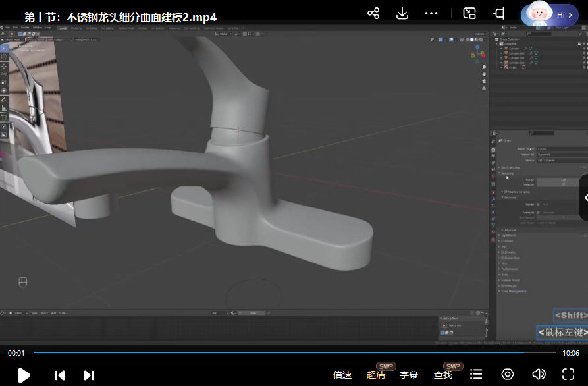Click the share icon in the top bar
The height and width of the screenshot is (386, 588).
[373, 13]
